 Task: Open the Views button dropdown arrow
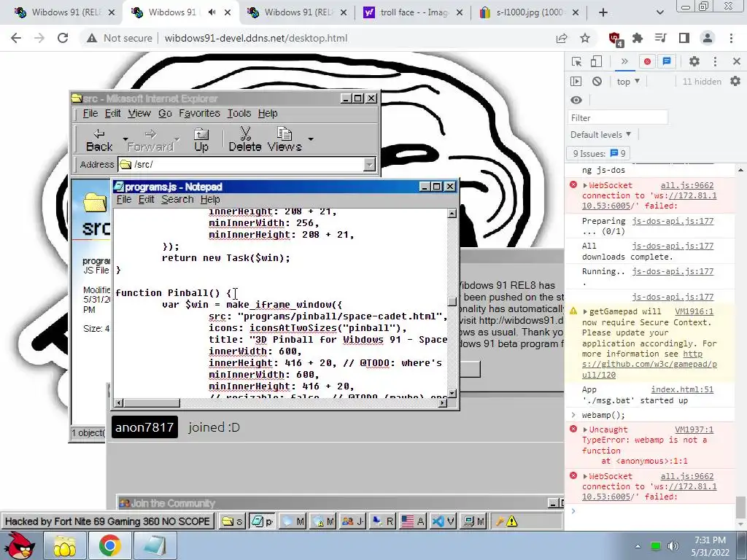coord(311,139)
